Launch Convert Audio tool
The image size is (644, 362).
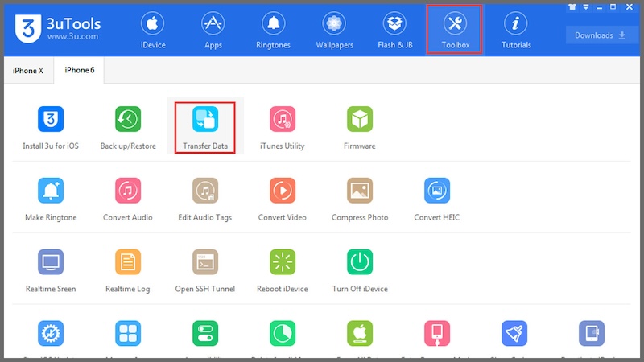tap(128, 200)
